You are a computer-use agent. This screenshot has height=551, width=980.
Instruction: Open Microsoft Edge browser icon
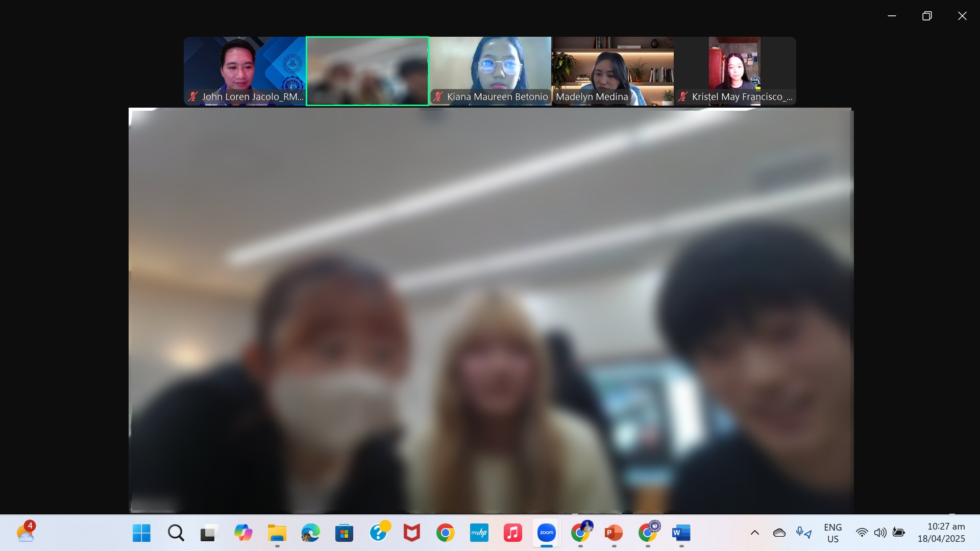point(310,533)
